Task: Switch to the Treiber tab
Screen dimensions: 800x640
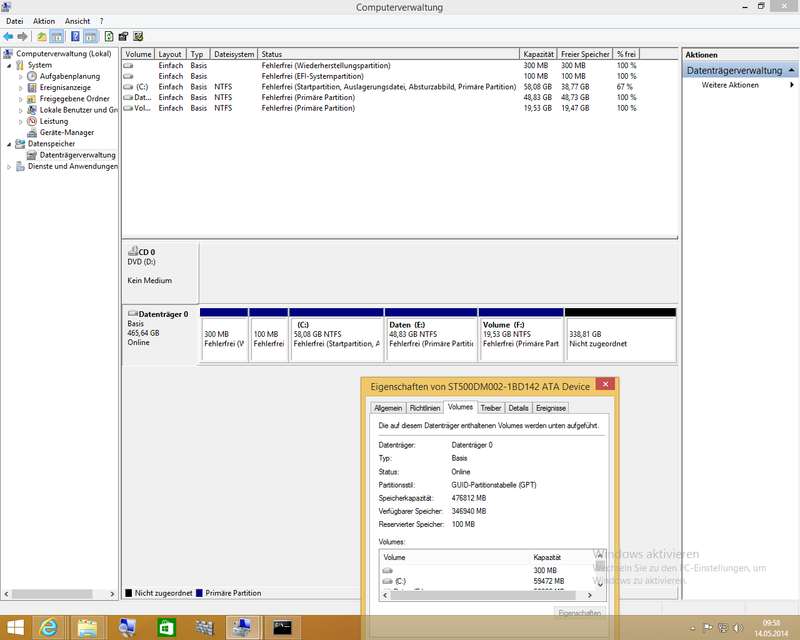Action: click(491, 408)
